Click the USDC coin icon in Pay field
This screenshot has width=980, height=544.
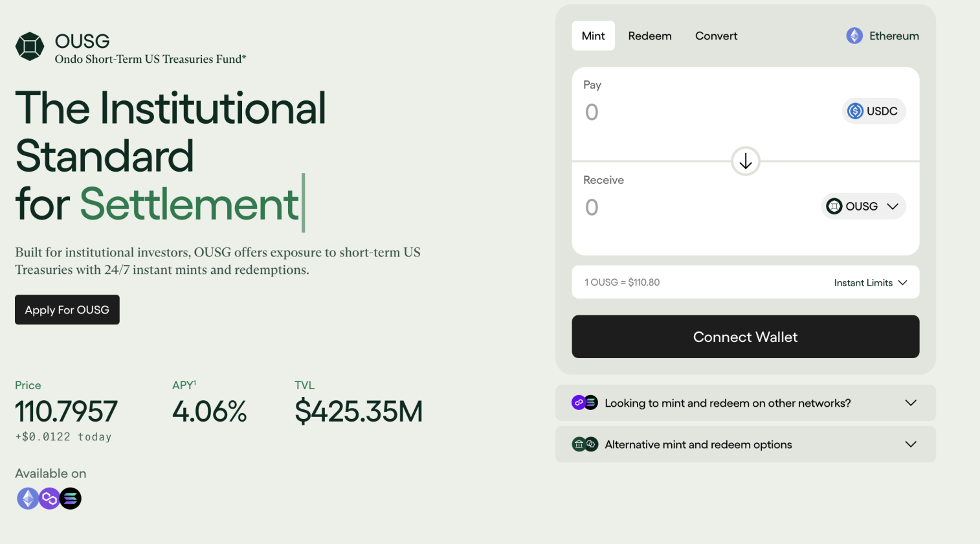(x=855, y=111)
